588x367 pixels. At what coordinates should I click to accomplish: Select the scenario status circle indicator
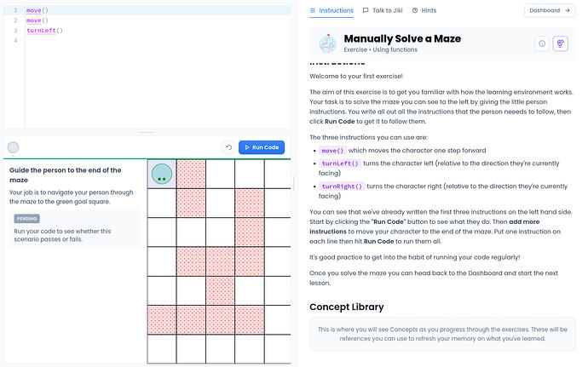(x=13, y=147)
